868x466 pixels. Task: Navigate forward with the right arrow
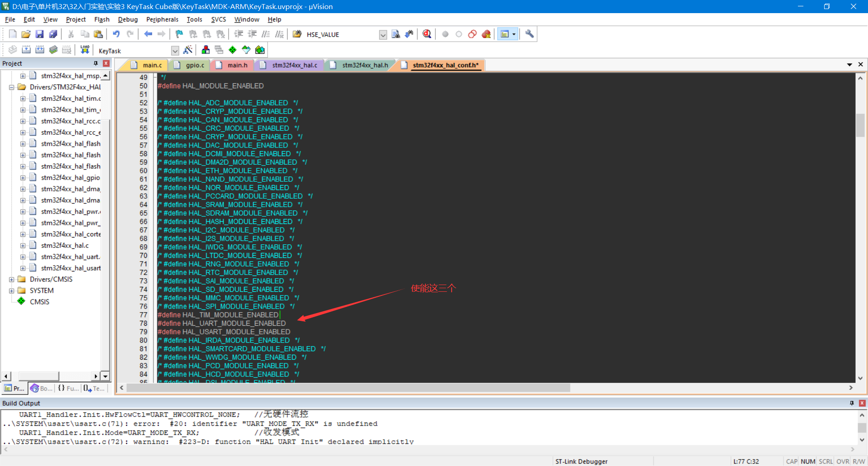[161, 34]
